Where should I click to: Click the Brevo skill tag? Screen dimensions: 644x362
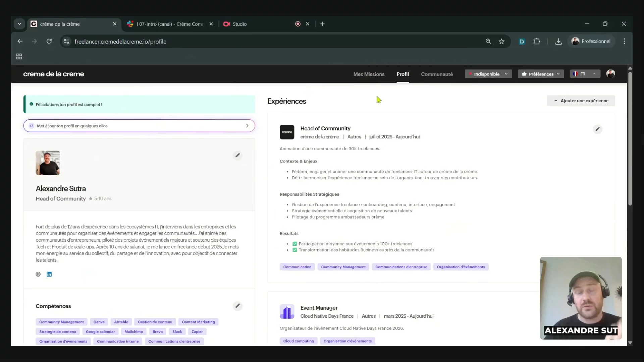pyautogui.click(x=158, y=331)
